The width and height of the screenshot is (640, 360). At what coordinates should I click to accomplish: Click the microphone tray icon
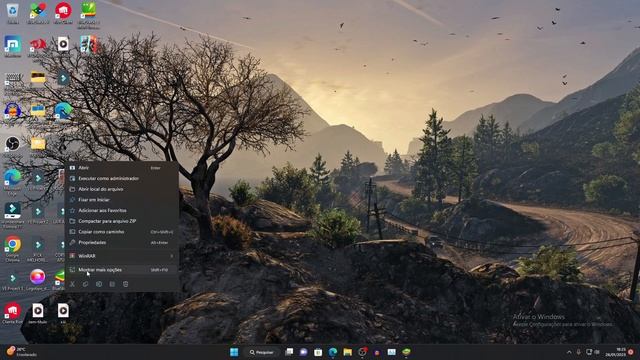[x=578, y=352]
